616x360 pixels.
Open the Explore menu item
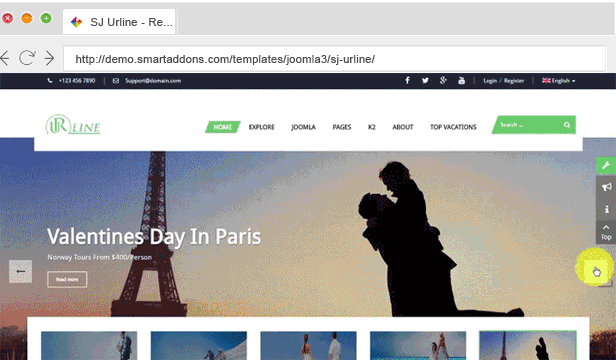tap(262, 127)
